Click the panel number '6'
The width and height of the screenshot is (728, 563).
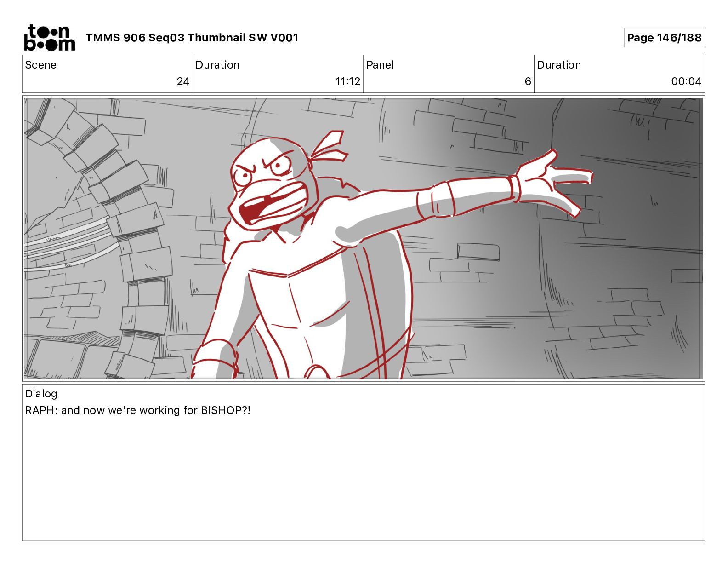(528, 81)
